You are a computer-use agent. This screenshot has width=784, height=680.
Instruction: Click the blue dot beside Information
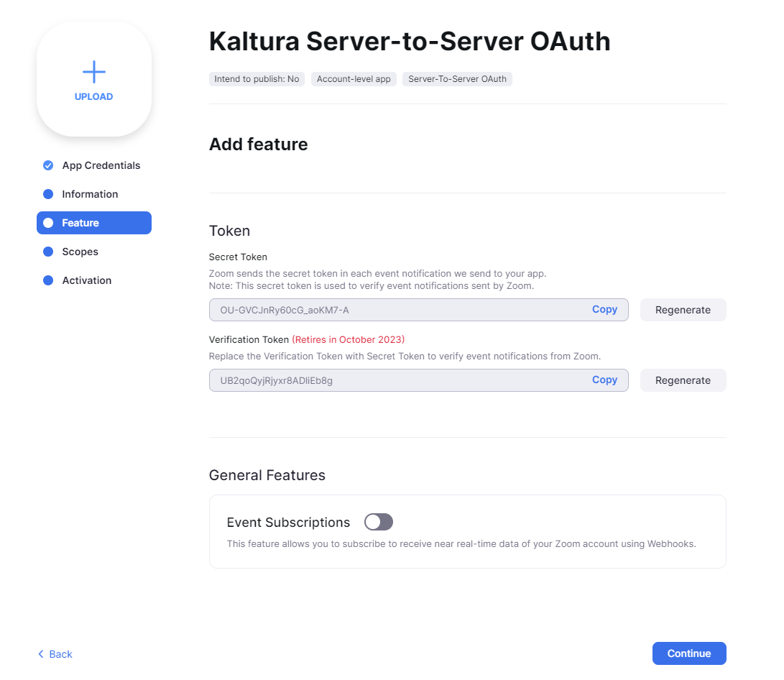coord(48,194)
